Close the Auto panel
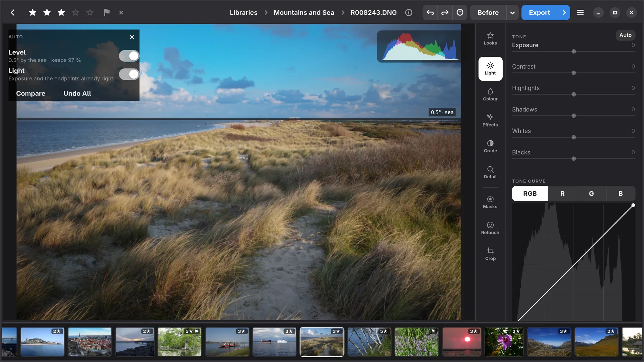Image resolution: width=644 pixels, height=362 pixels. point(132,37)
